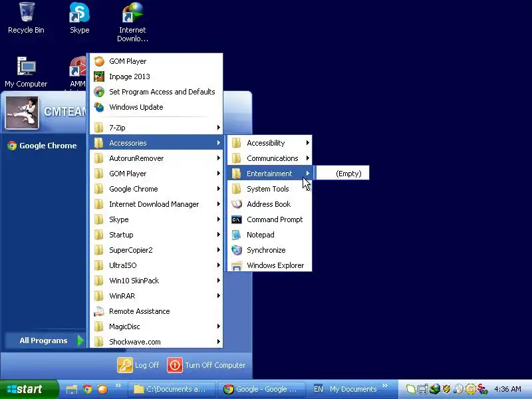Expand the Shockwave.com submenu arrow
The height and width of the screenshot is (399, 532).
pos(219,342)
